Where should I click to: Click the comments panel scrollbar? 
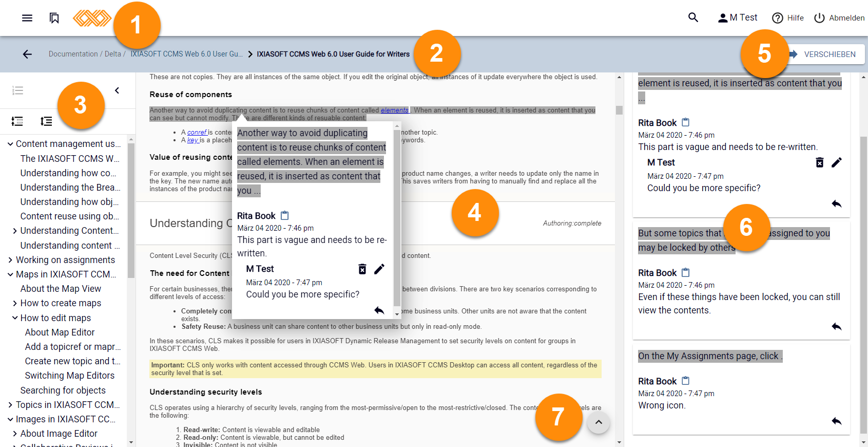[x=863, y=286]
